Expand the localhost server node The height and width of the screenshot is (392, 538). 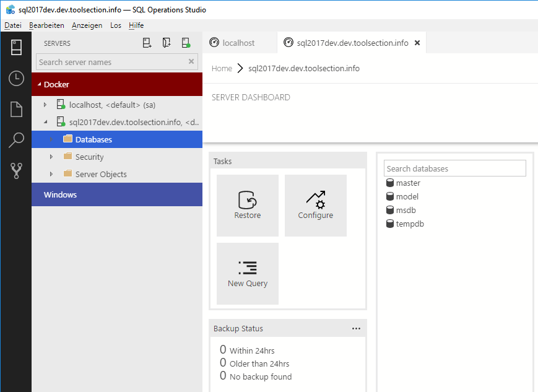45,105
